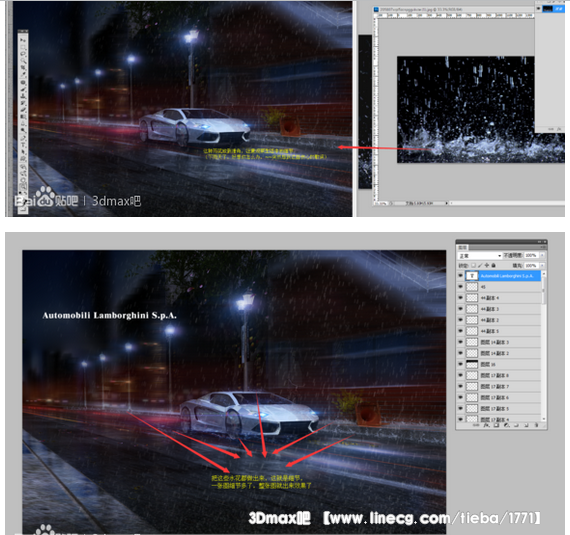Viewport: 570px width, 535px height.
Task: Open the blend mode dropdown showing 正常
Action: pos(480,256)
